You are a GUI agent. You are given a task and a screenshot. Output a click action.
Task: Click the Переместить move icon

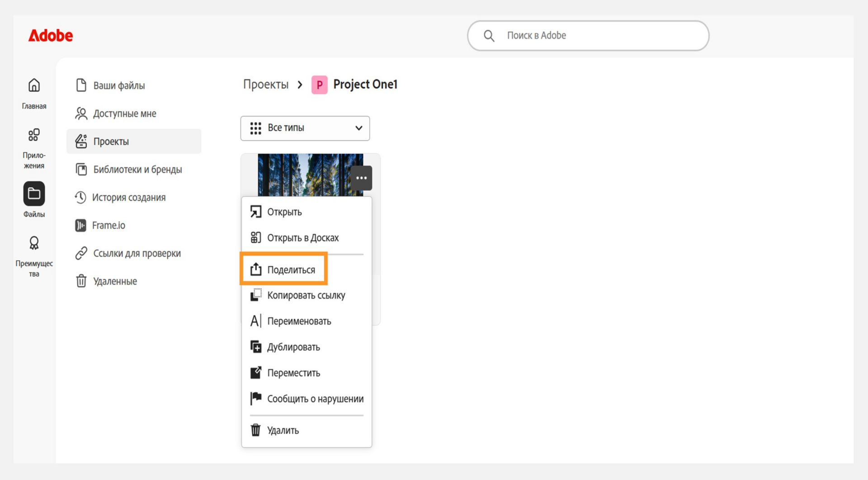click(x=256, y=372)
